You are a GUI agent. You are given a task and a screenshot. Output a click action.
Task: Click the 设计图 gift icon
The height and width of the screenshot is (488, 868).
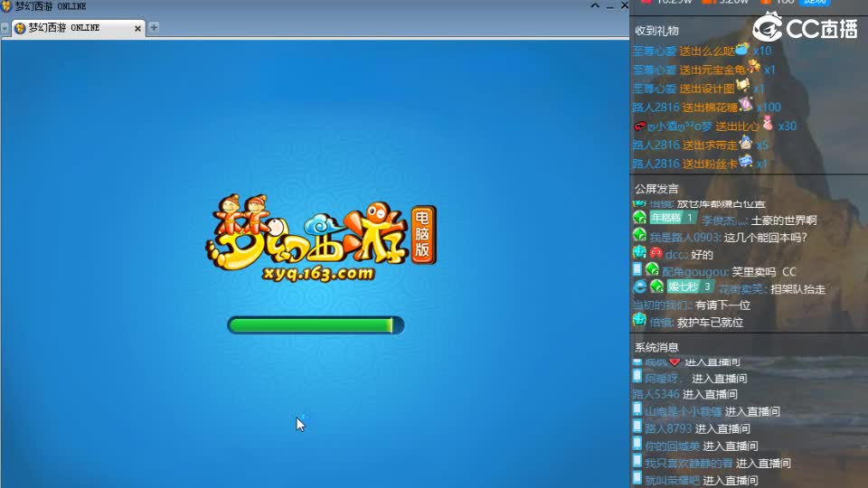[x=742, y=87]
